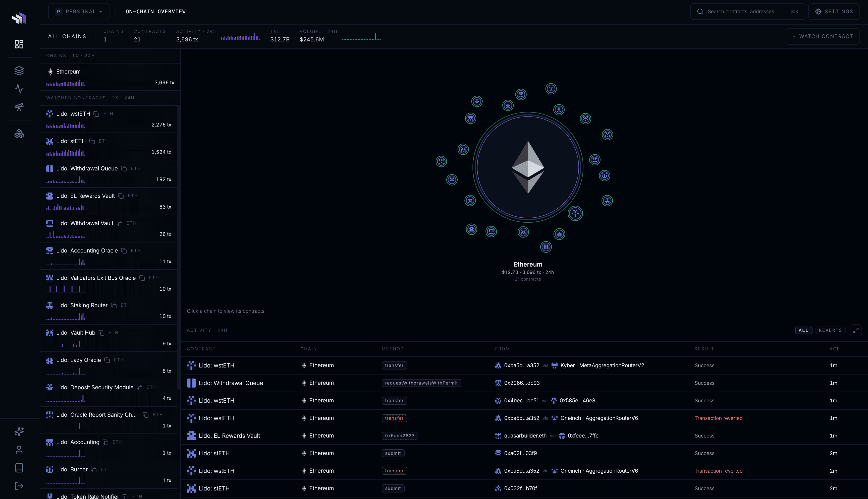The width and height of the screenshot is (868, 499).
Task: Focus the search contracts, addresses field
Action: (747, 12)
